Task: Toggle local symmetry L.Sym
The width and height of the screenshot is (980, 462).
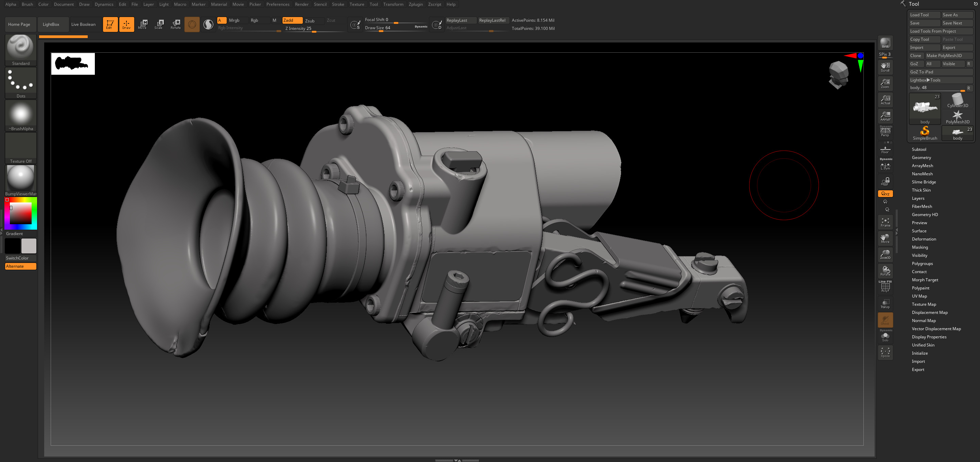Action: pos(885,165)
